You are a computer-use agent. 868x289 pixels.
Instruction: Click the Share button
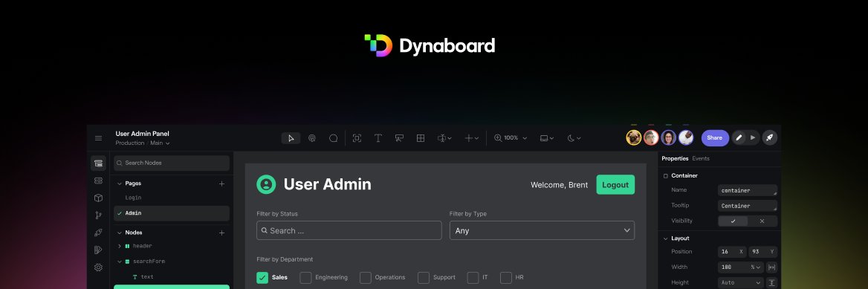click(x=715, y=138)
